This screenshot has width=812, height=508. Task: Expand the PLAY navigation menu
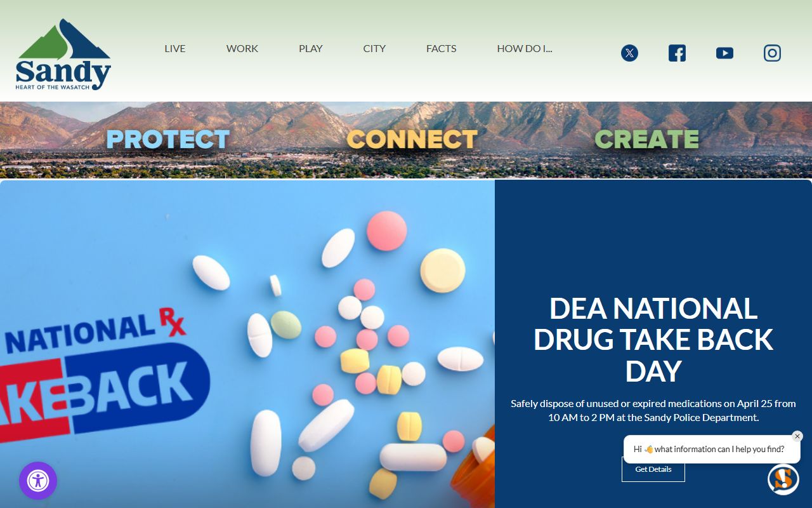coord(311,48)
